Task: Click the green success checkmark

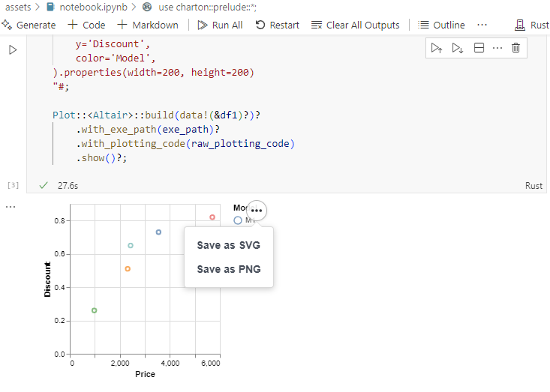Action: pos(44,185)
